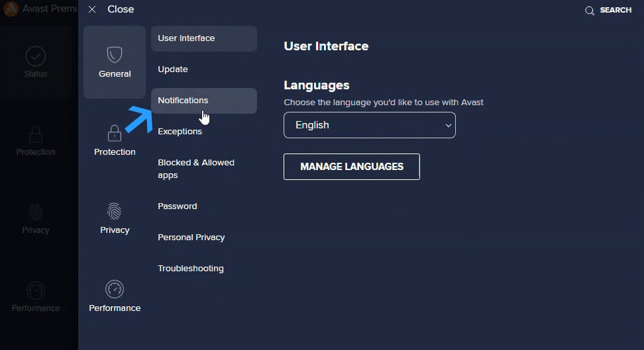Click the SEARCH label
Screen dimensions: 644x350
616,10
